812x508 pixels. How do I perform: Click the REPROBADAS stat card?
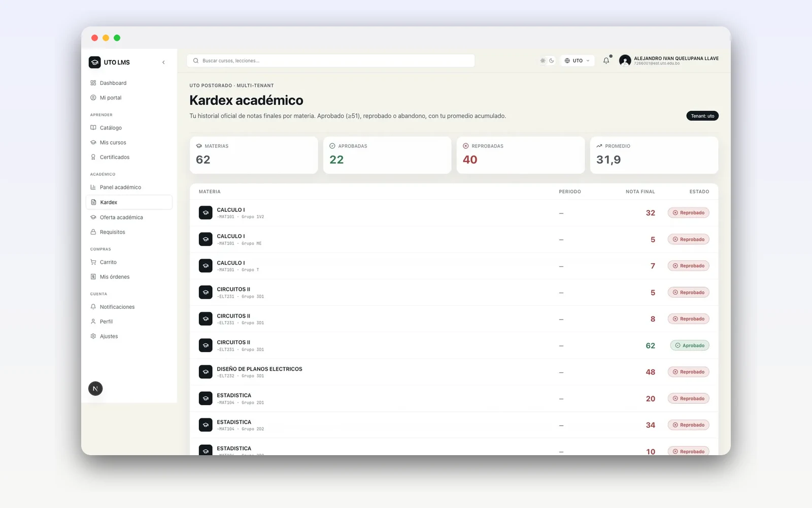tap(521, 155)
